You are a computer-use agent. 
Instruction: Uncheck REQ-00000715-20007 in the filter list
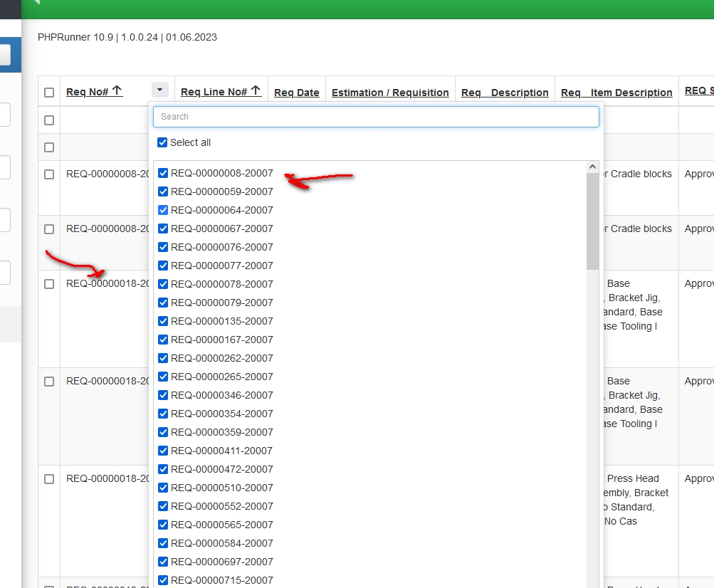pos(162,579)
